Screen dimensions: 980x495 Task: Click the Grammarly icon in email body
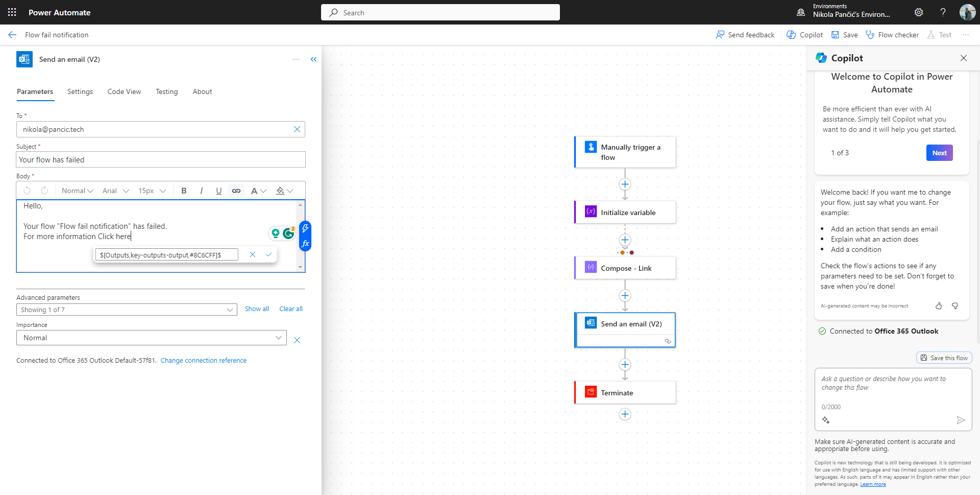tap(288, 233)
